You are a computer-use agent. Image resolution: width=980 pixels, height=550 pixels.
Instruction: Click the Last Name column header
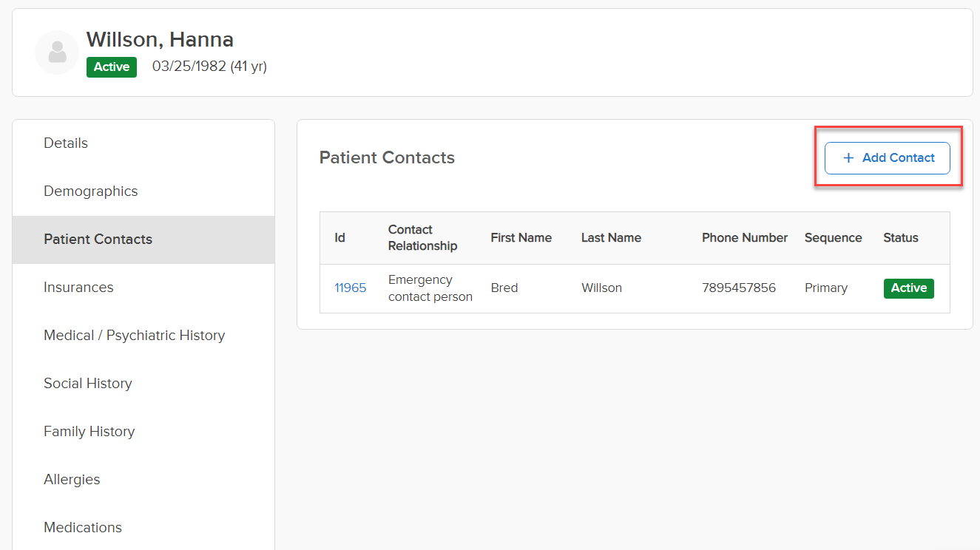611,238
